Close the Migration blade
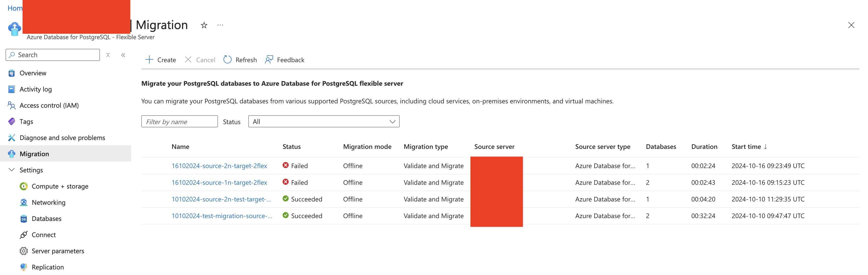 point(851,25)
